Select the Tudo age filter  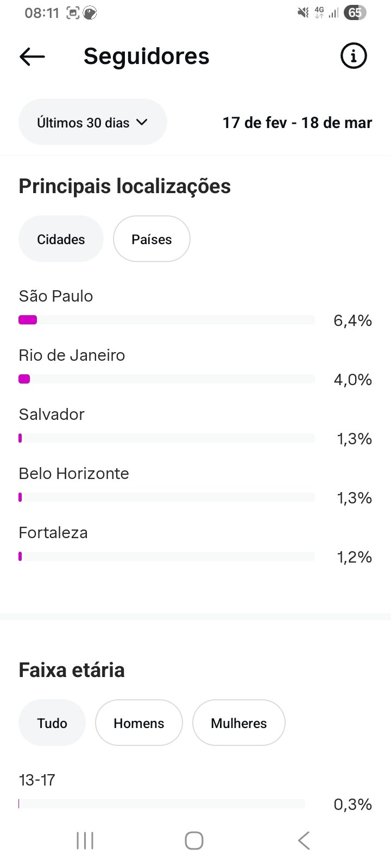tap(52, 723)
